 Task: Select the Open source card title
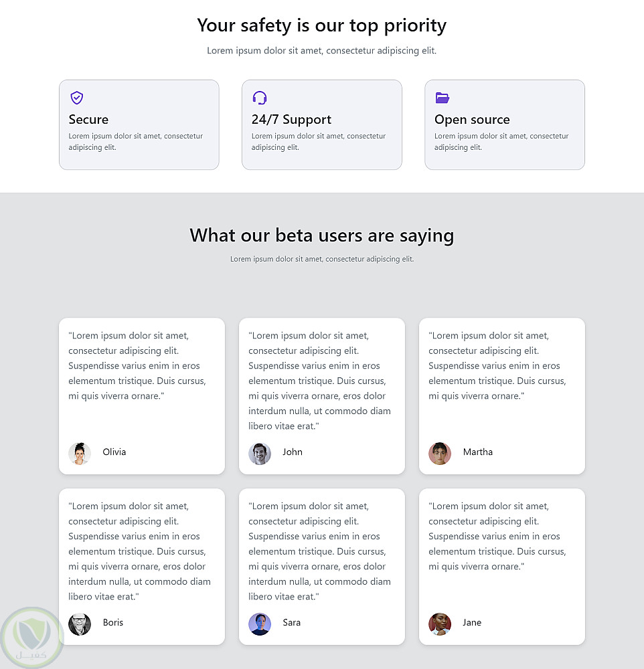[x=472, y=120]
